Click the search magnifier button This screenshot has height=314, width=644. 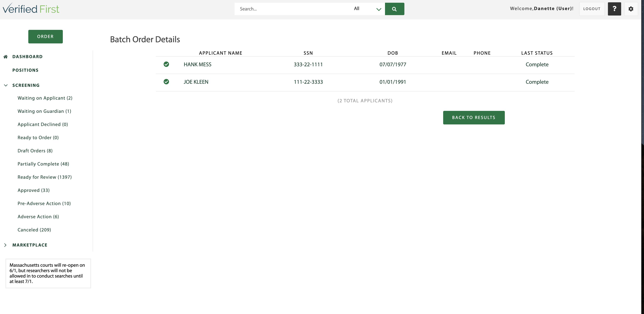pos(395,9)
